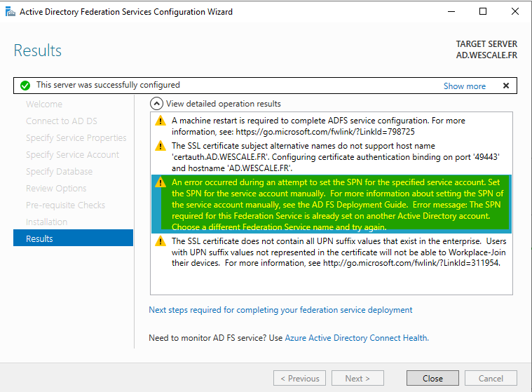The image size is (532, 392).
Task: Click the machine restart warning icon
Action: pyautogui.click(x=160, y=121)
